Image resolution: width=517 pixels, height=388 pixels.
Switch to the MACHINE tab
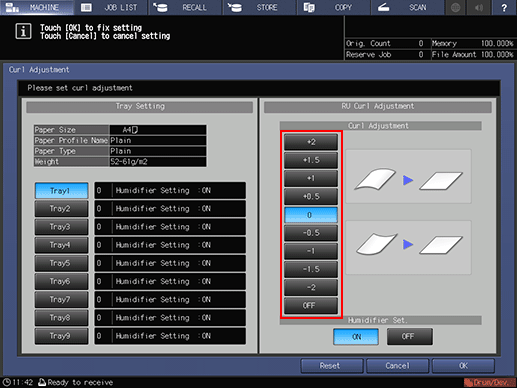(x=37, y=7)
